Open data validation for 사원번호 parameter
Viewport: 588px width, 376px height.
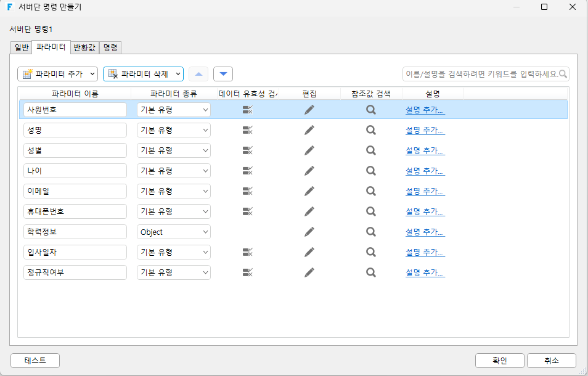point(248,110)
